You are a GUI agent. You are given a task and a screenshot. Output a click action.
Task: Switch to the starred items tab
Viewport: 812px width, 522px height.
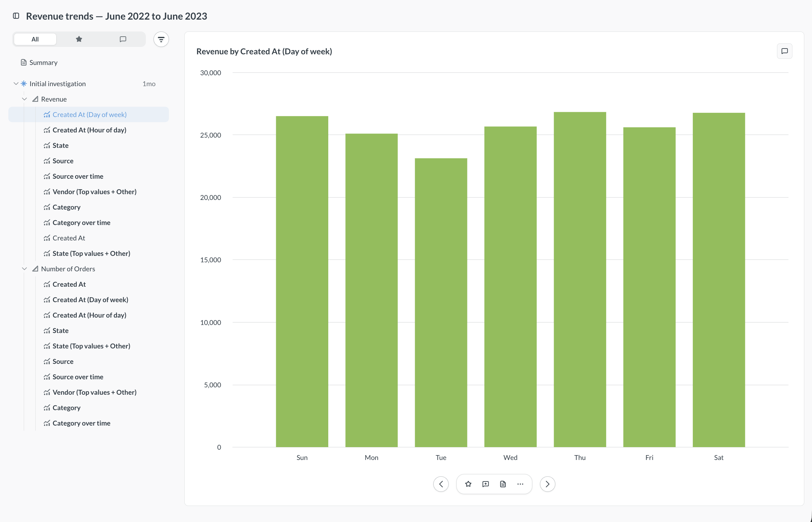tap(79, 39)
